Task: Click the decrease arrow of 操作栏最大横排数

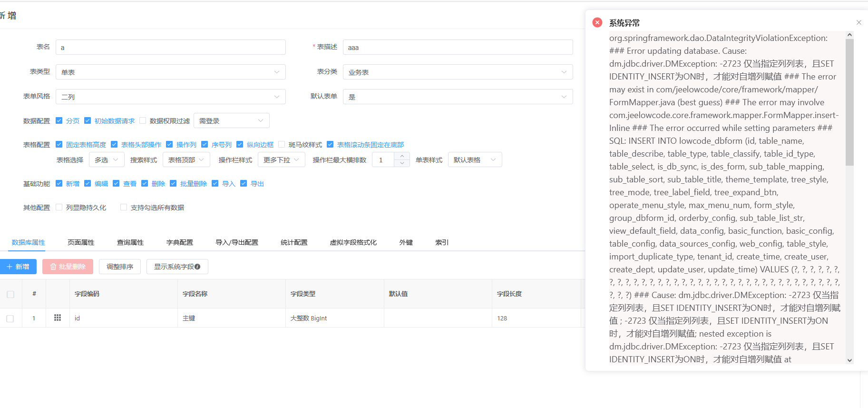Action: [x=402, y=163]
